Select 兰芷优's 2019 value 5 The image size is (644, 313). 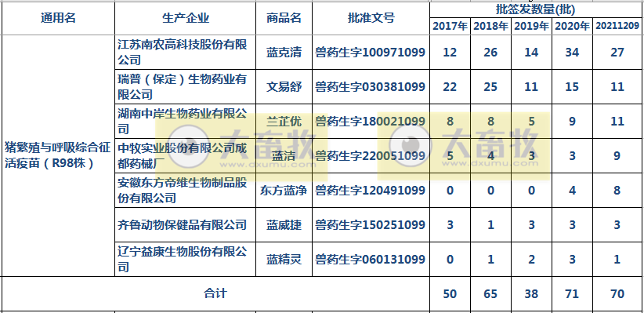tap(531, 122)
